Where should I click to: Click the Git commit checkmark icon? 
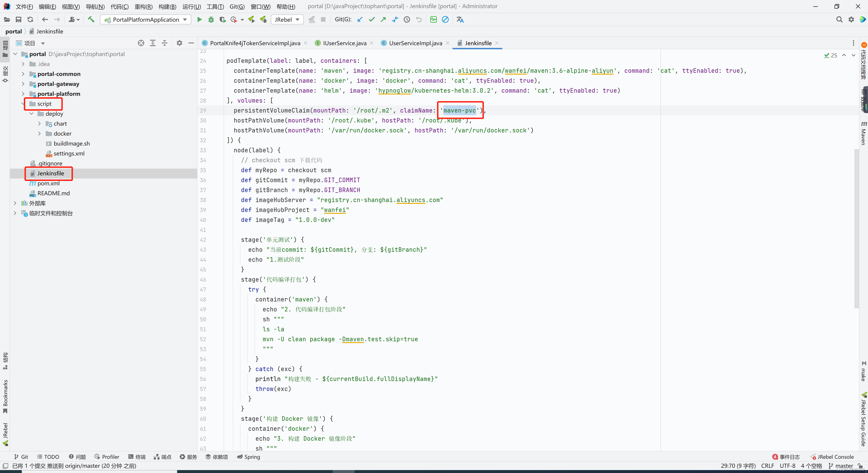[372, 19]
